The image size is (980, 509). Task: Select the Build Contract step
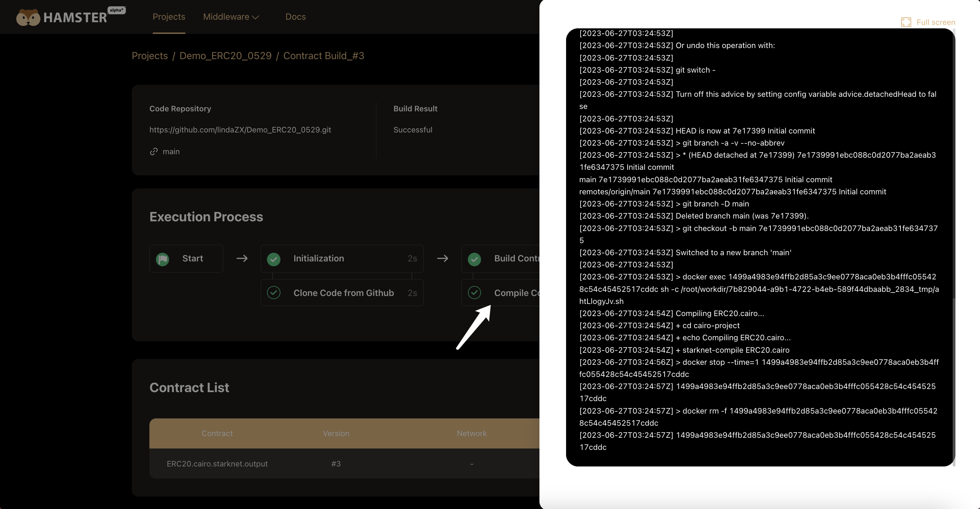click(501, 259)
